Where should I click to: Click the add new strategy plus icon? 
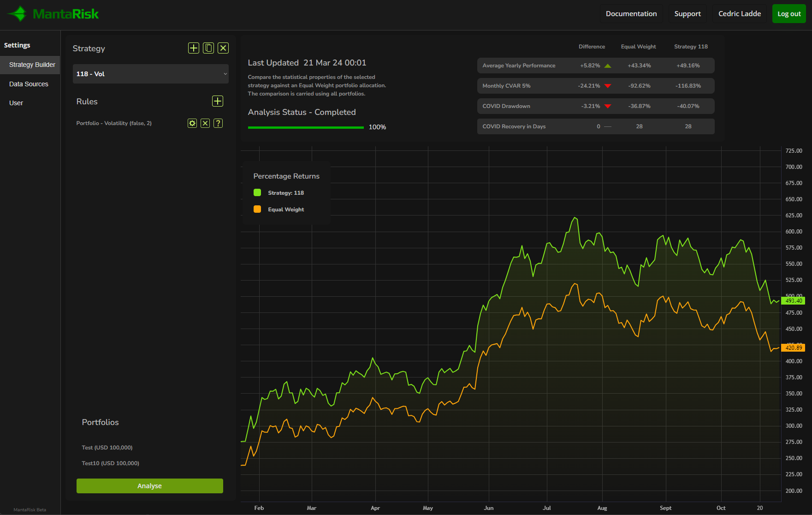[x=194, y=48]
